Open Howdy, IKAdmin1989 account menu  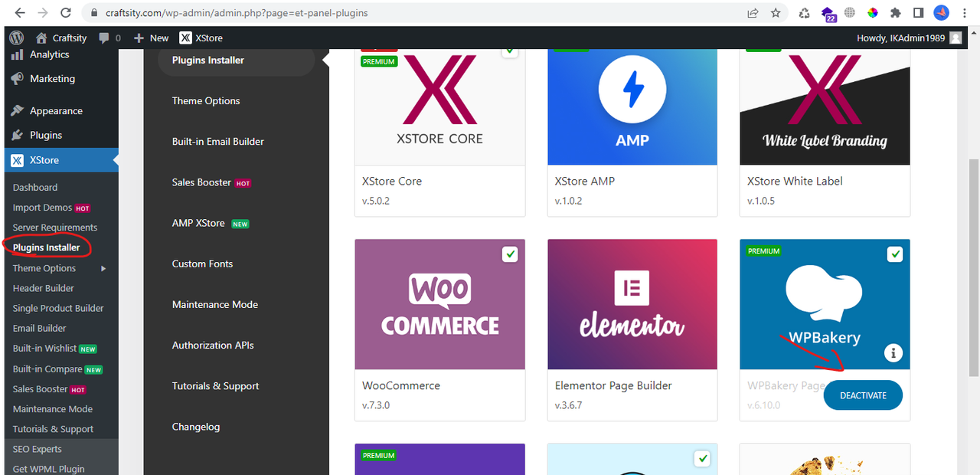[x=910, y=38]
